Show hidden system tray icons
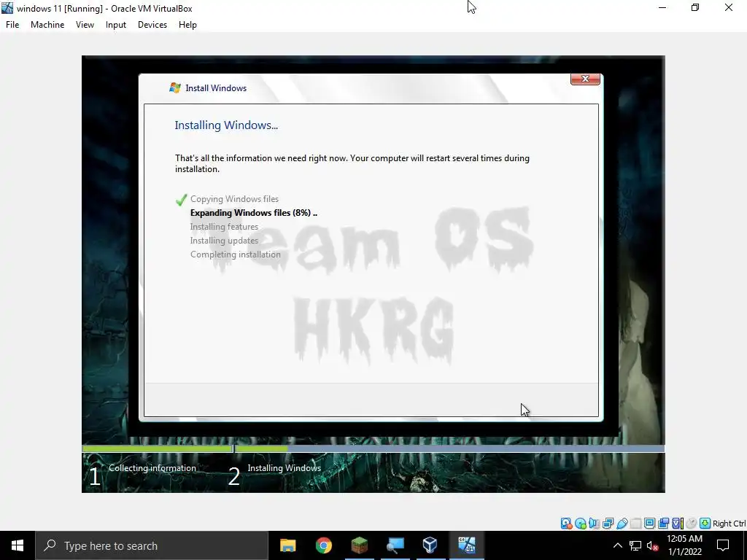 point(617,545)
